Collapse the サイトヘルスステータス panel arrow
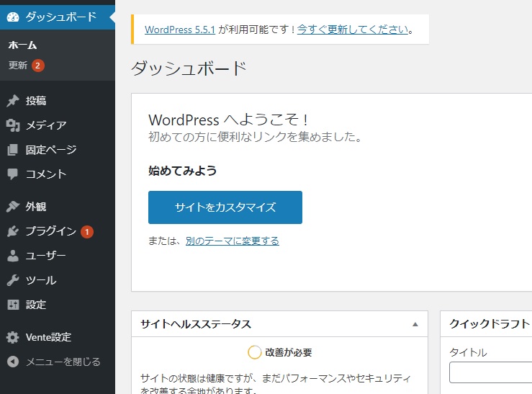 [x=415, y=324]
